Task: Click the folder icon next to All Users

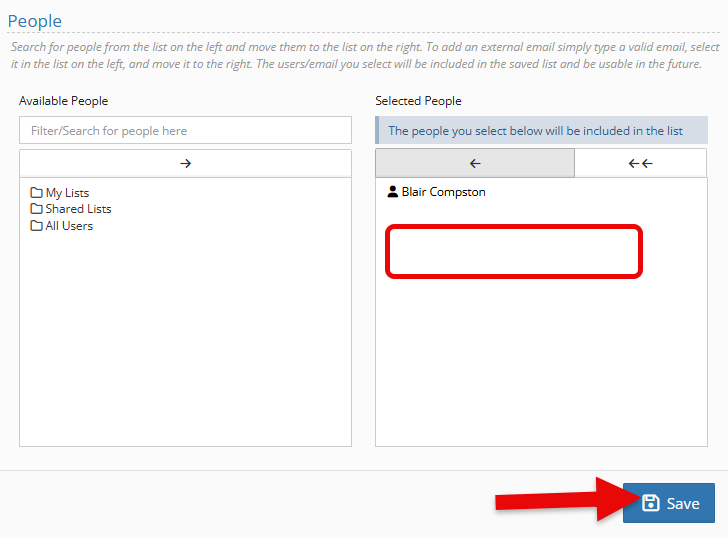Action: point(37,226)
